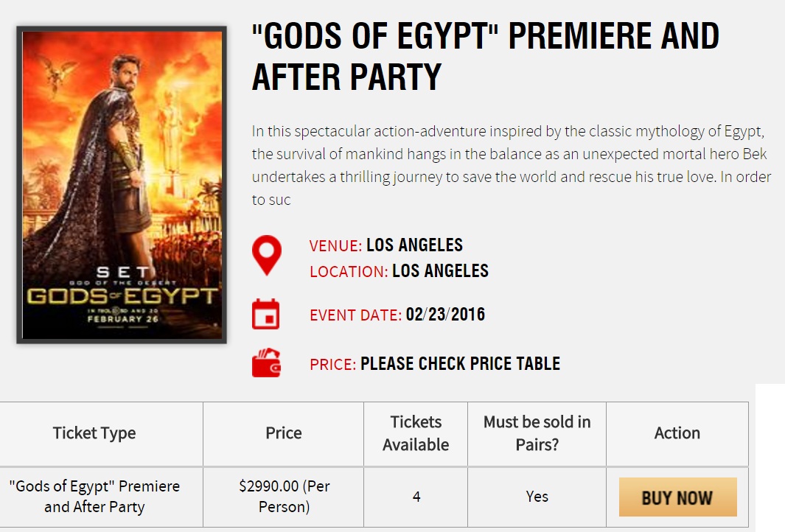Click the event title heading
The height and width of the screenshot is (532, 785).
pyautogui.click(x=485, y=56)
